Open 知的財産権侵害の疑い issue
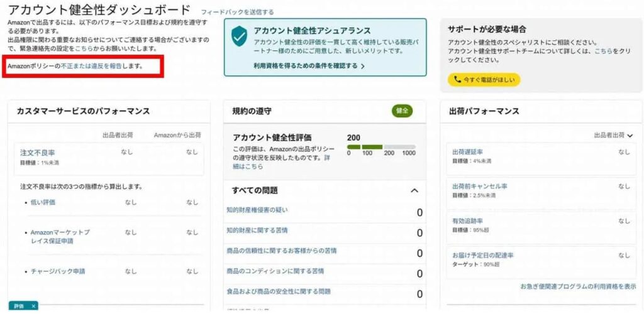 (257, 210)
